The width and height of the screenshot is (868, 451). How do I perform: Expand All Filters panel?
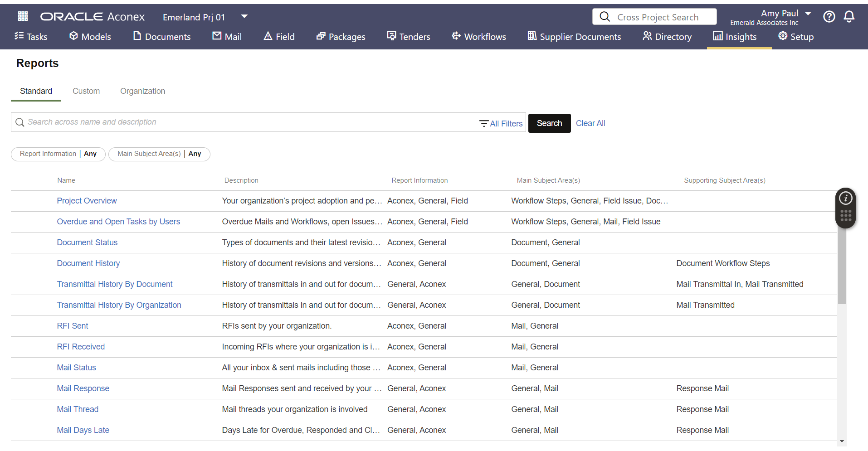coord(501,124)
